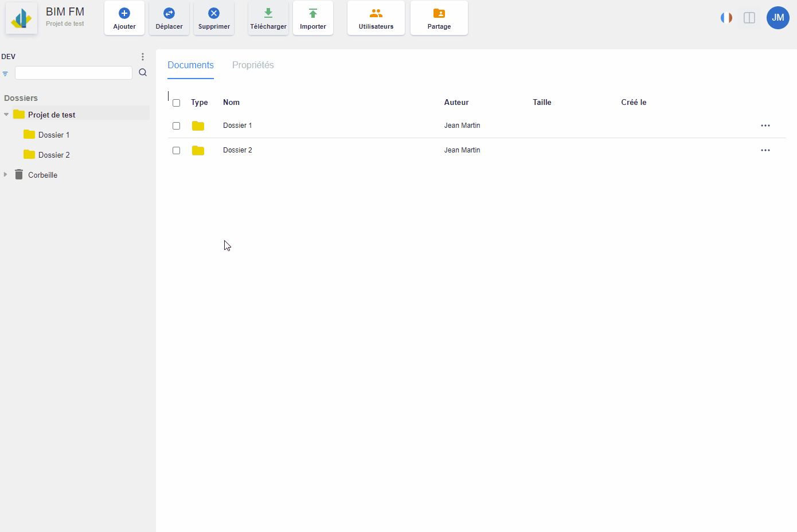Collapse the Projet de test tree node

click(x=6, y=115)
